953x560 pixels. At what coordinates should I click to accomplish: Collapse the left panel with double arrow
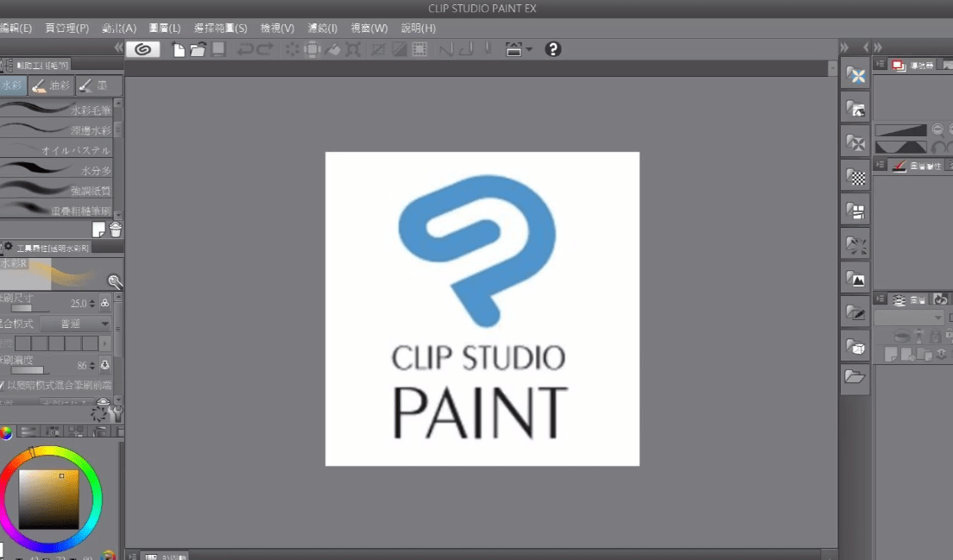click(119, 47)
